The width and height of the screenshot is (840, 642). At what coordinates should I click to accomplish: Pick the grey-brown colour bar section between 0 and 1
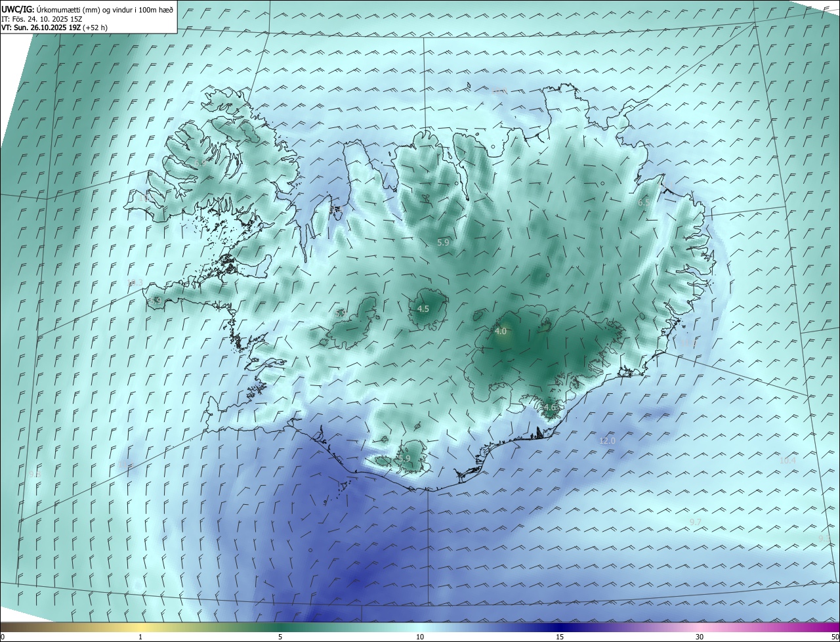[70, 626]
